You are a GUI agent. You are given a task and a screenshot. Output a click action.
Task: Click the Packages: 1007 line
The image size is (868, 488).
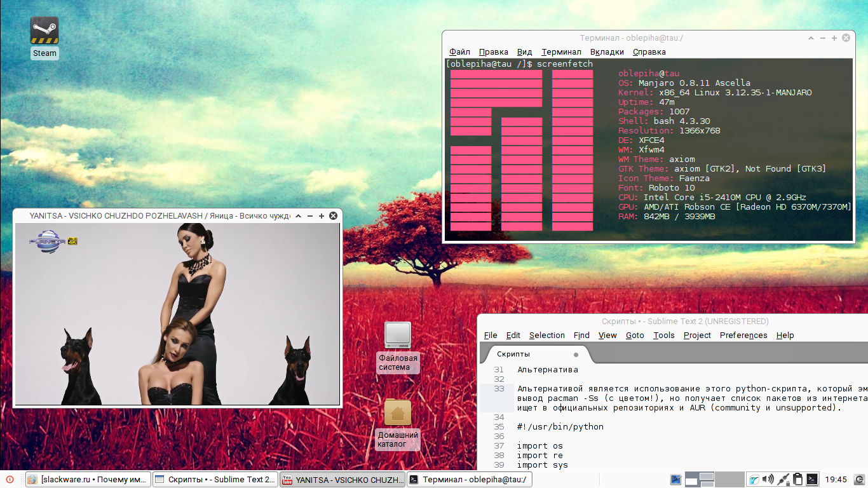click(654, 112)
